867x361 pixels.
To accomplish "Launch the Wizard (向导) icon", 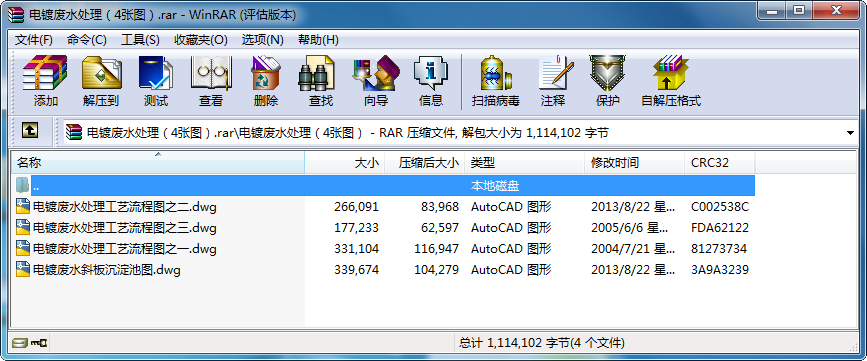I will point(376,73).
